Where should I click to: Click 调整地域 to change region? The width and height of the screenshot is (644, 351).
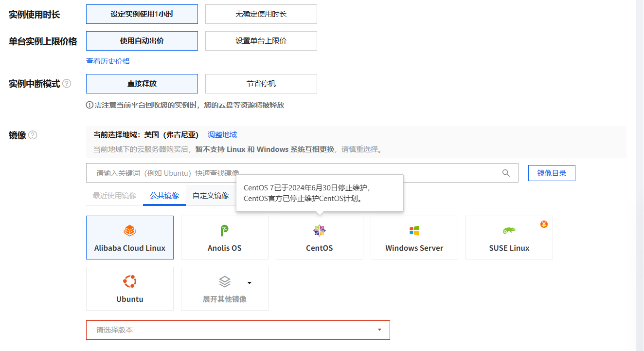222,135
